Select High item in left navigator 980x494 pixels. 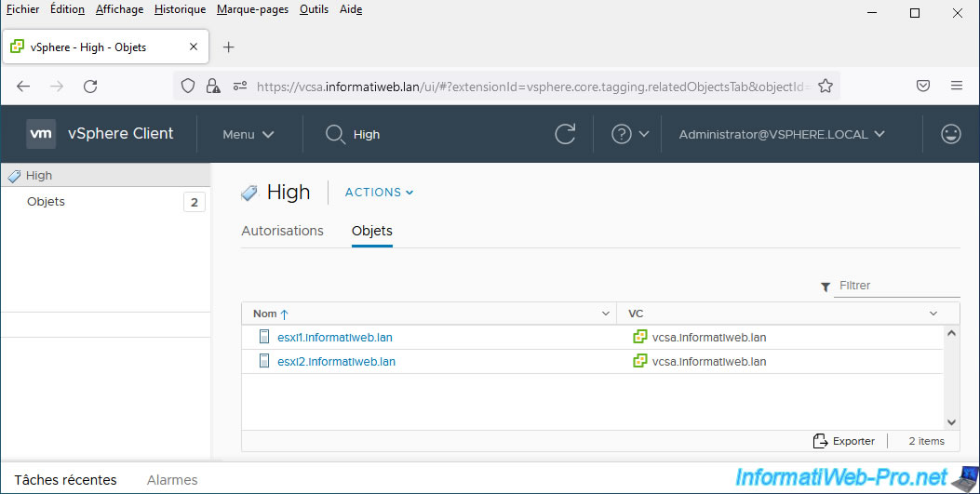click(x=105, y=176)
